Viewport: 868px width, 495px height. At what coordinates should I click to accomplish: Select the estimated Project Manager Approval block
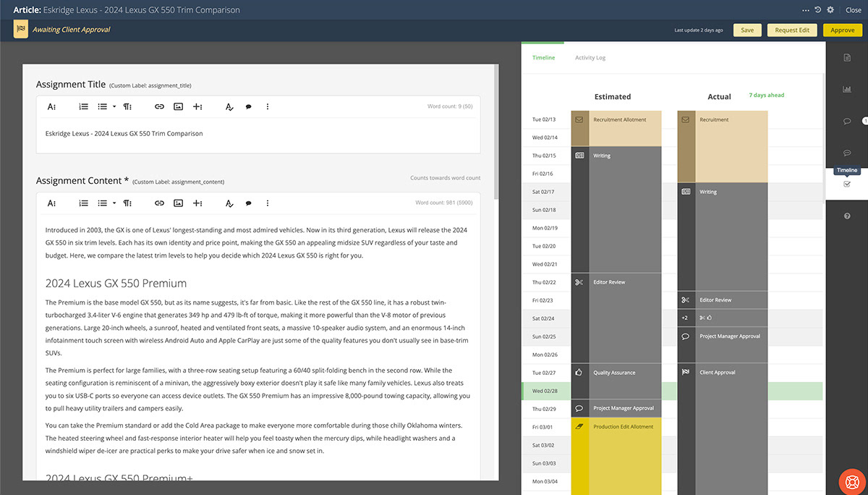(616, 409)
